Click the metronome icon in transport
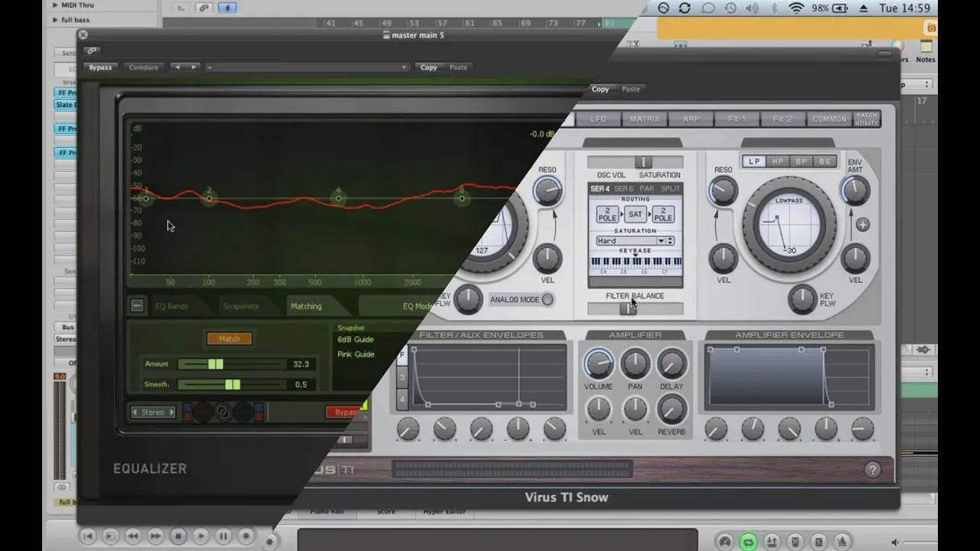 (x=841, y=542)
